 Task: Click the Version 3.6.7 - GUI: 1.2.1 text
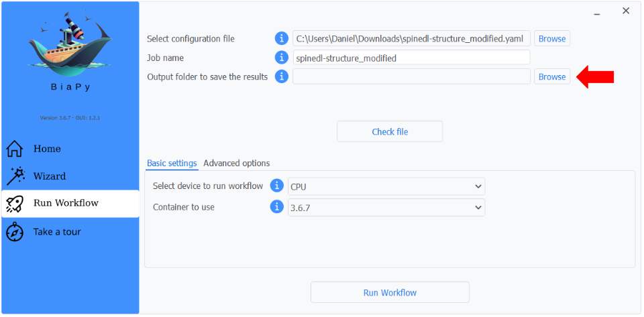pyautogui.click(x=70, y=118)
